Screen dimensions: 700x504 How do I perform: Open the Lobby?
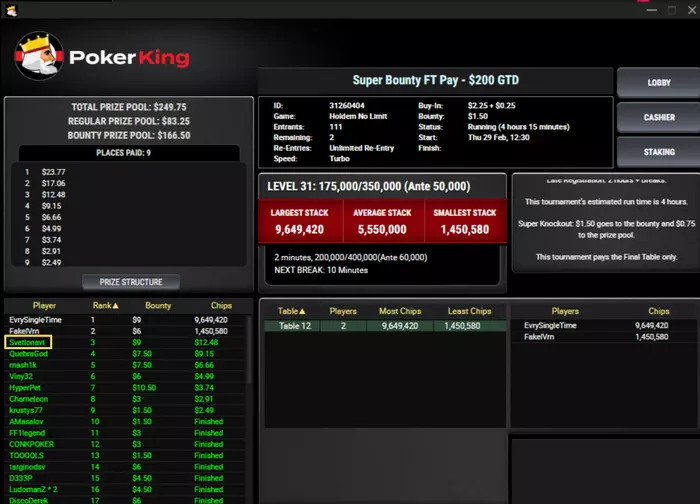pos(658,83)
